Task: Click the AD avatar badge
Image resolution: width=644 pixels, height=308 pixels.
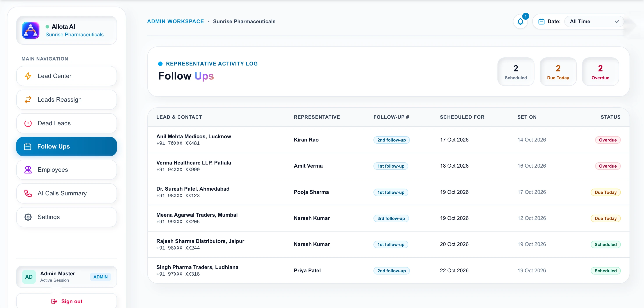Action: (29, 277)
